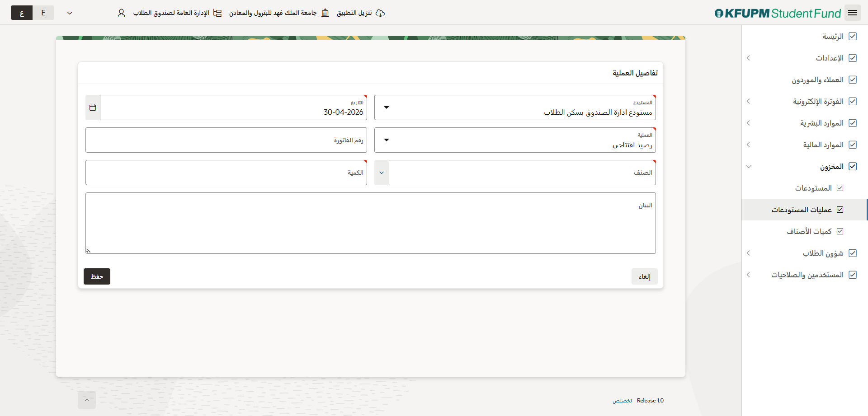Click the المستخدمين والصلاحيات menu icon
Screen dimensions: 868x416
click(x=853, y=275)
